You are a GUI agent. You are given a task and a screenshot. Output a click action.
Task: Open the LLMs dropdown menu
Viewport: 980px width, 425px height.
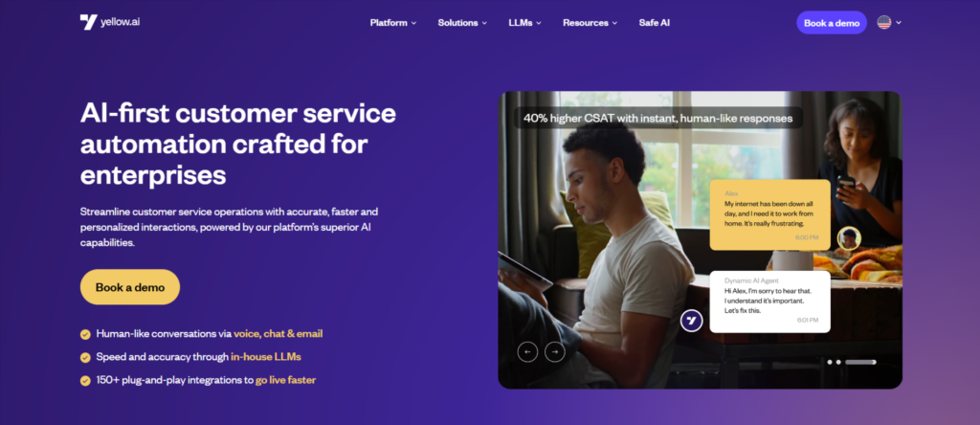[525, 23]
